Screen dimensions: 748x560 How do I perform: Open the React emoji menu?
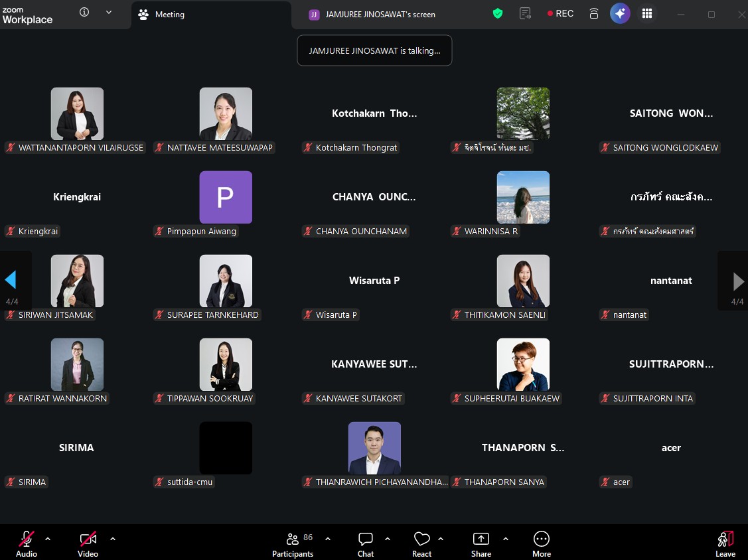point(421,544)
